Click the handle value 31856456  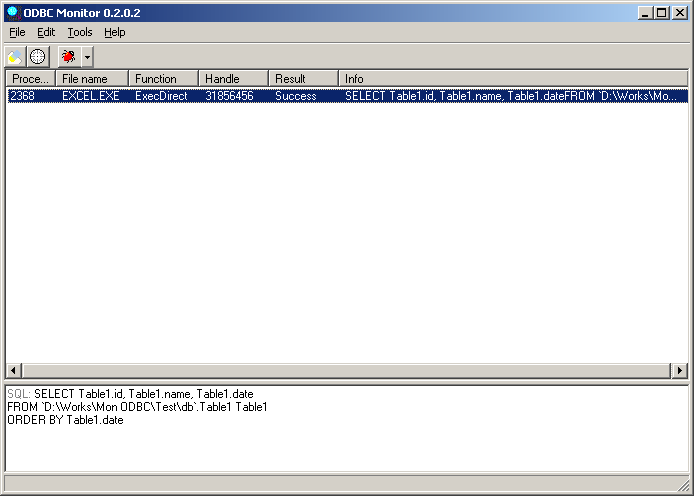point(229,96)
